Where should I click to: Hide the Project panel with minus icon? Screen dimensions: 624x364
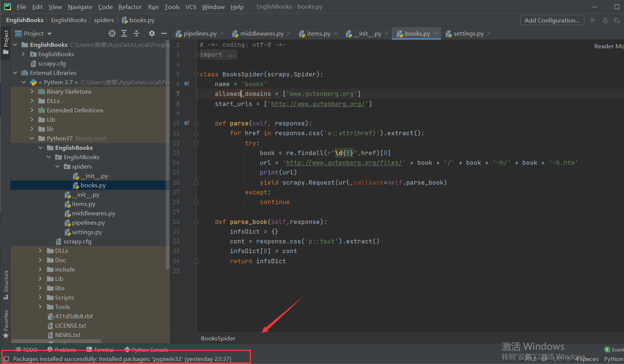[x=164, y=33]
